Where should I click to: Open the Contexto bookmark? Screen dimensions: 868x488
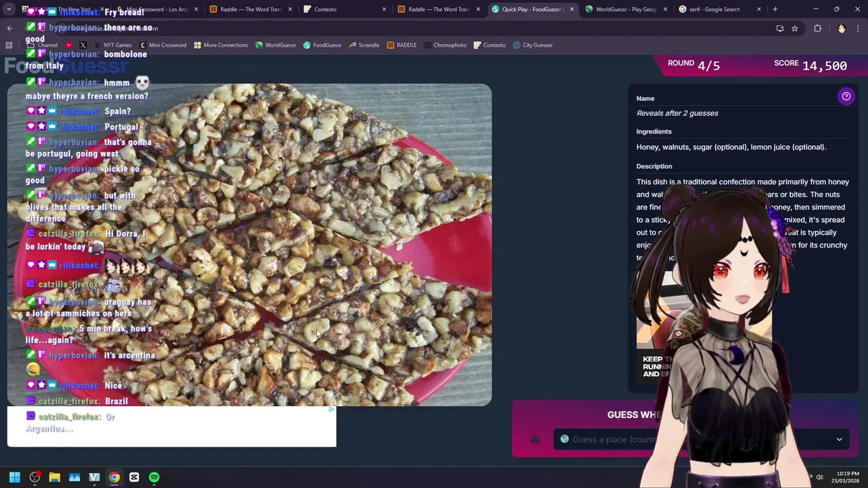[489, 45]
